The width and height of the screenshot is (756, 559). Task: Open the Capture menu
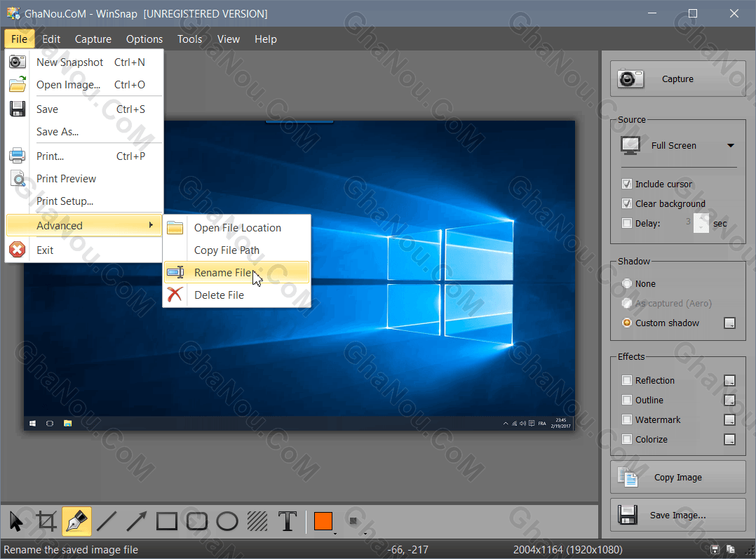(x=93, y=39)
